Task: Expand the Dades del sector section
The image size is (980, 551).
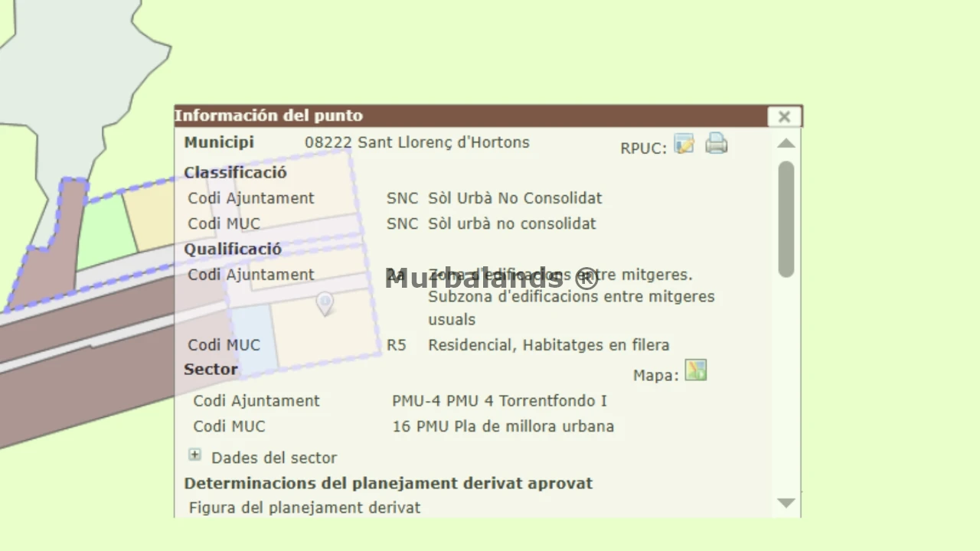Action: tap(195, 455)
